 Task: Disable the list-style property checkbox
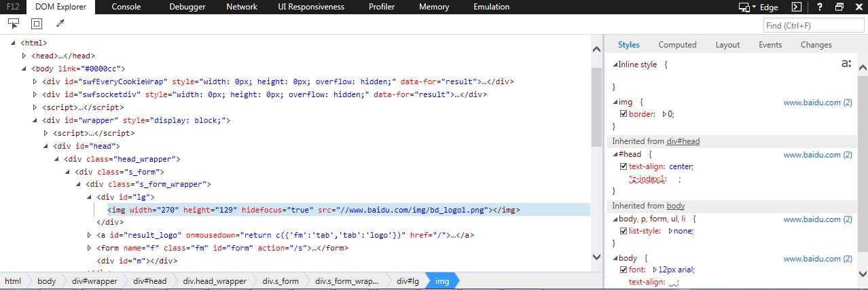point(623,231)
